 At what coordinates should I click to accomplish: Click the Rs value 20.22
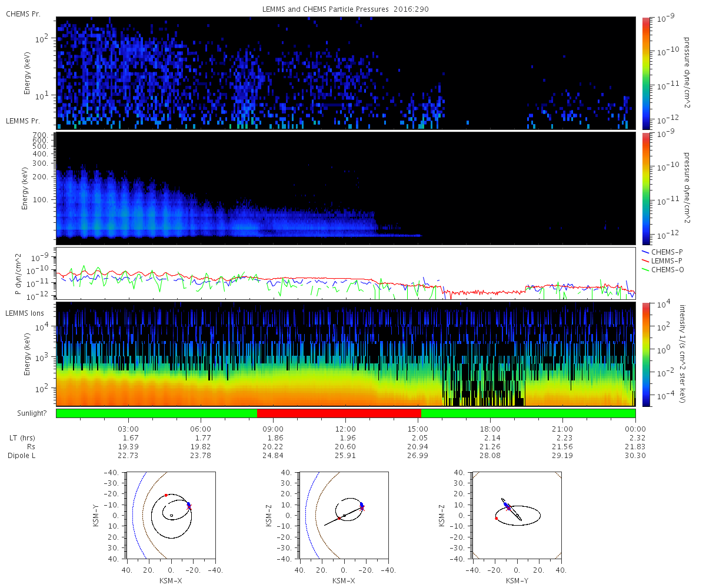pos(274,446)
